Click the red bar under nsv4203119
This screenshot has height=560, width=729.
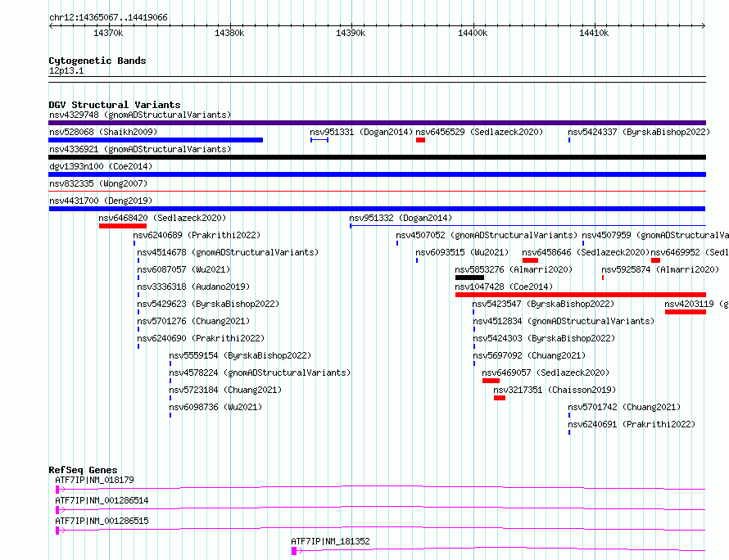click(x=686, y=312)
